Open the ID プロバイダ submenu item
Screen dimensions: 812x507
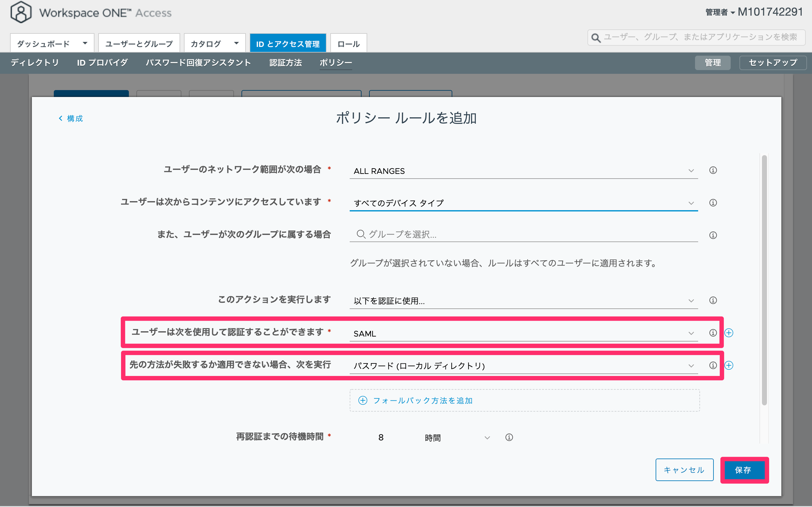[x=102, y=63]
